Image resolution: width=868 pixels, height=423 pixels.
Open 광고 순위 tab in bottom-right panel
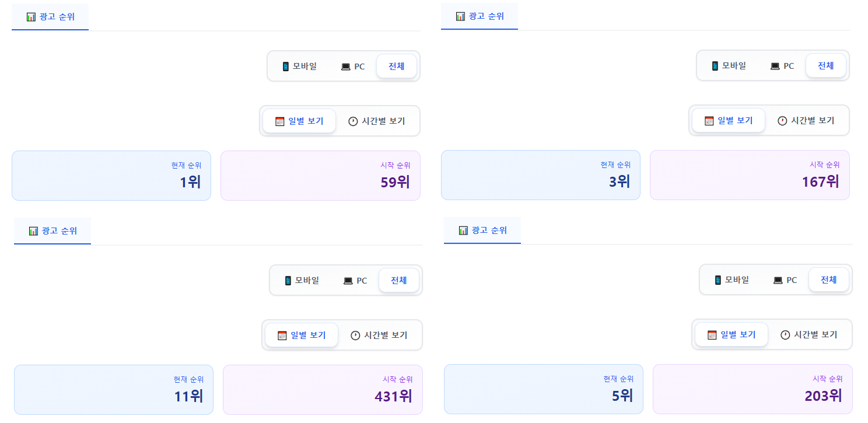pyautogui.click(x=482, y=230)
